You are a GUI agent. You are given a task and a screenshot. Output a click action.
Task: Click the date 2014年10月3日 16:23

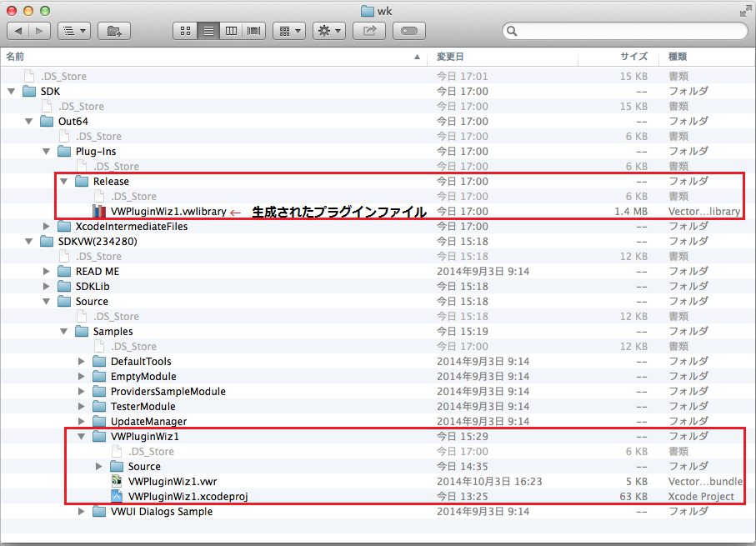pos(489,482)
